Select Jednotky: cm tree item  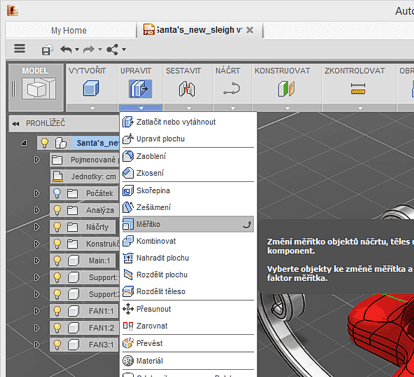(x=85, y=176)
